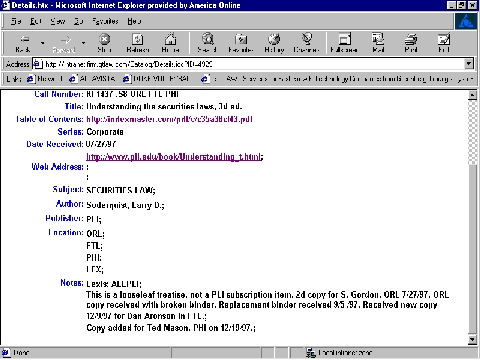The height and width of the screenshot is (360, 480).
Task: Open the Search toolbar icon
Action: [x=207, y=39]
